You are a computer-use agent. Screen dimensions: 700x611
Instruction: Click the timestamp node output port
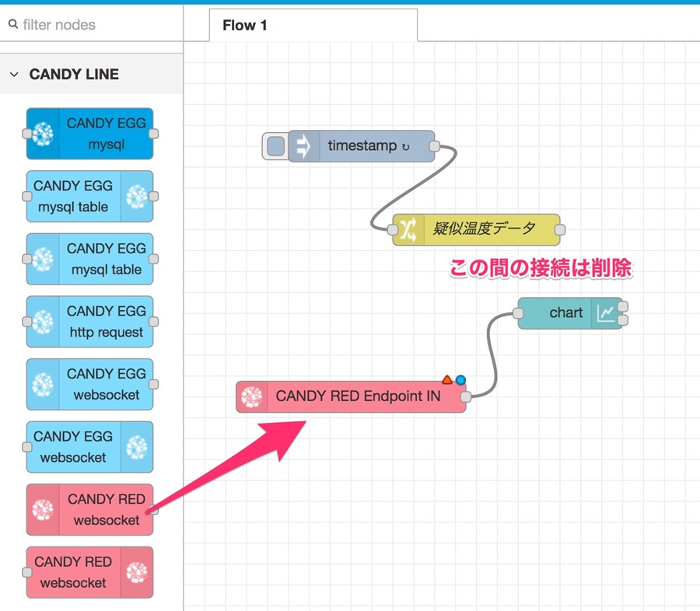coord(434,146)
